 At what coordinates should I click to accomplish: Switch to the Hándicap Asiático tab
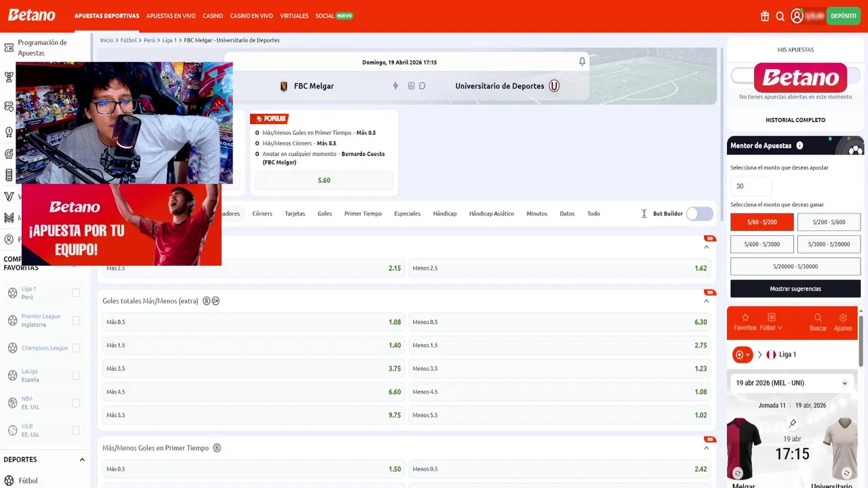coord(492,213)
